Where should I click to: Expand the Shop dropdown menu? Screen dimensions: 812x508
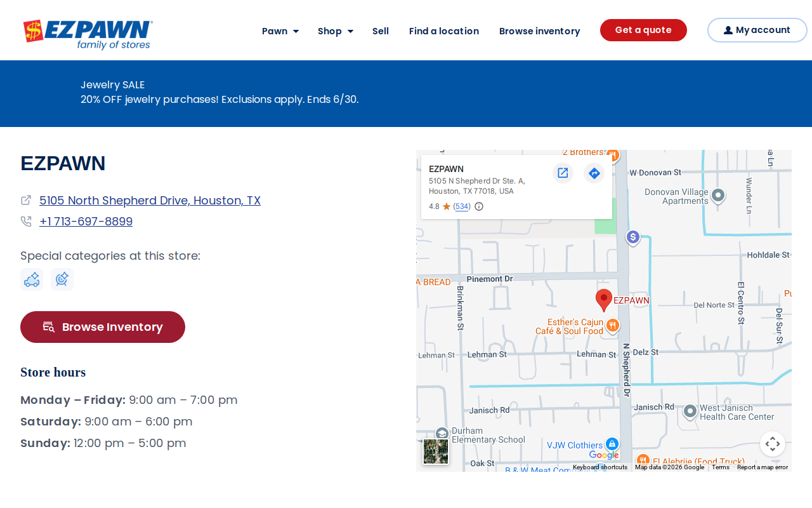(336, 31)
